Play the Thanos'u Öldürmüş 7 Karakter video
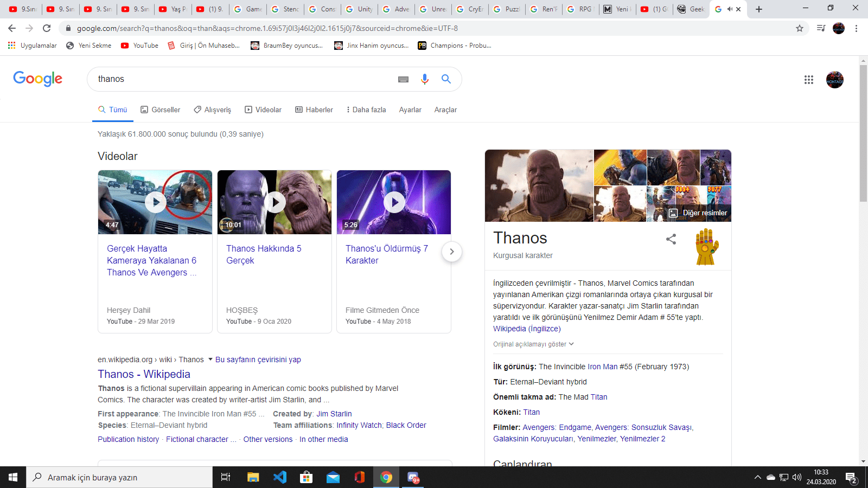Image resolution: width=868 pixels, height=488 pixels. click(394, 202)
